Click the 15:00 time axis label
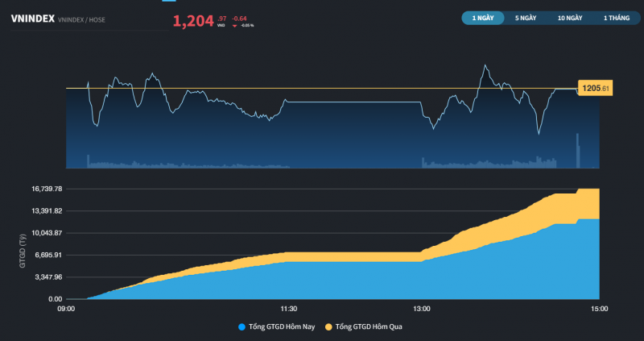The image size is (644, 341). click(x=599, y=309)
